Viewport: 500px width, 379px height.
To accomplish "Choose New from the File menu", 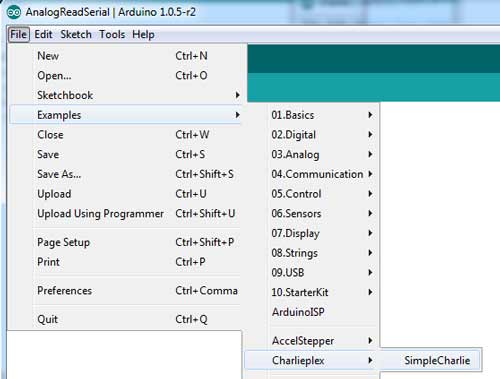I will pos(125,56).
